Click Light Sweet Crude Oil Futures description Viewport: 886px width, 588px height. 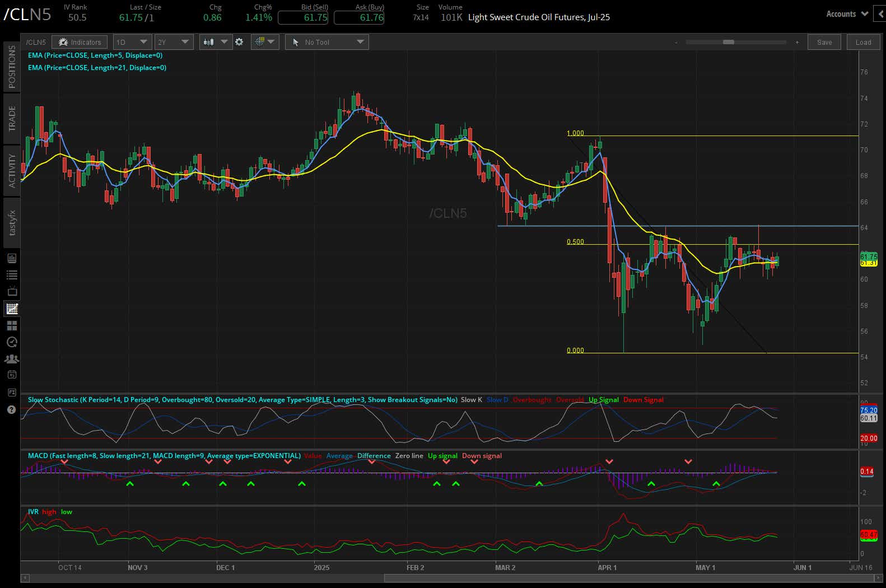(x=539, y=17)
